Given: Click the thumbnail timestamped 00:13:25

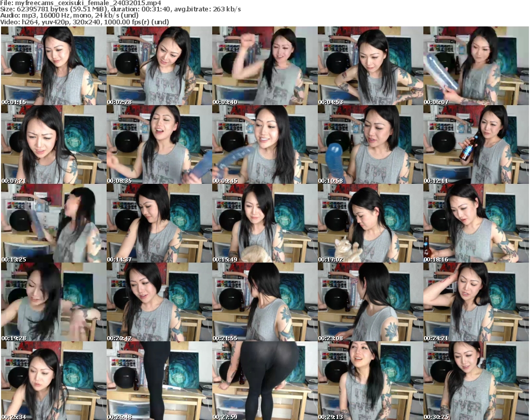Looking at the screenshot, I should coord(53,224).
